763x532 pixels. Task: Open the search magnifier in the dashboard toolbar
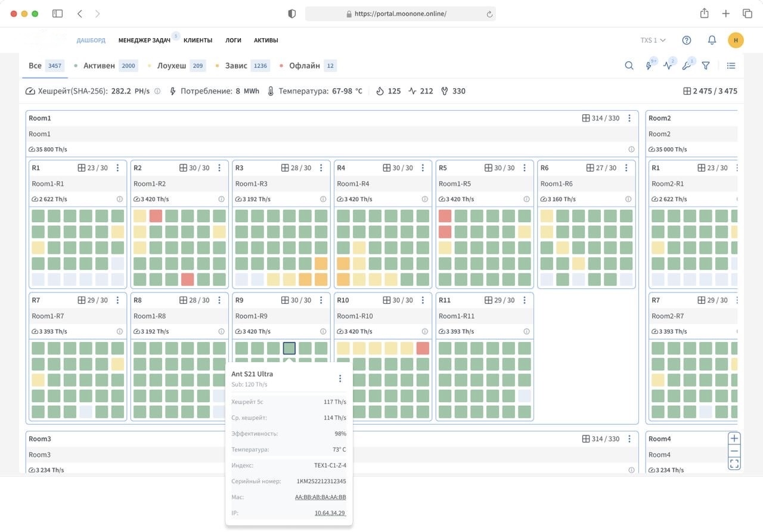629,66
